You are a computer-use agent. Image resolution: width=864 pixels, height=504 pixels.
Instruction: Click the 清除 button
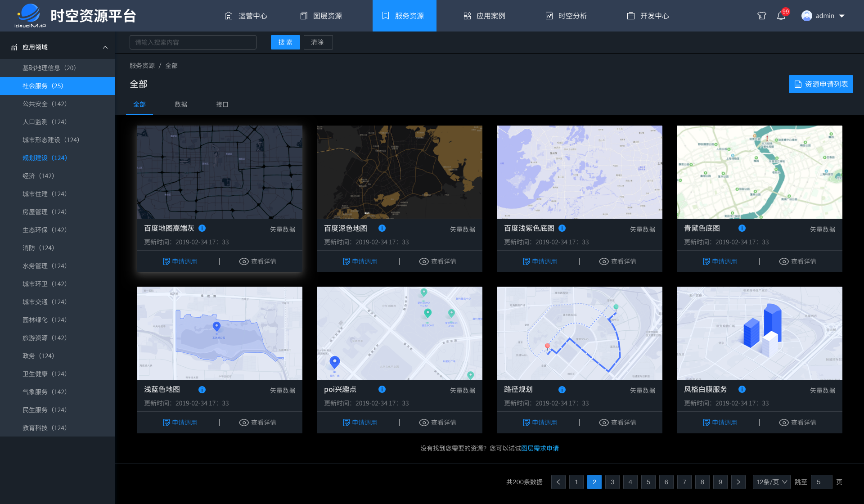pyautogui.click(x=318, y=42)
